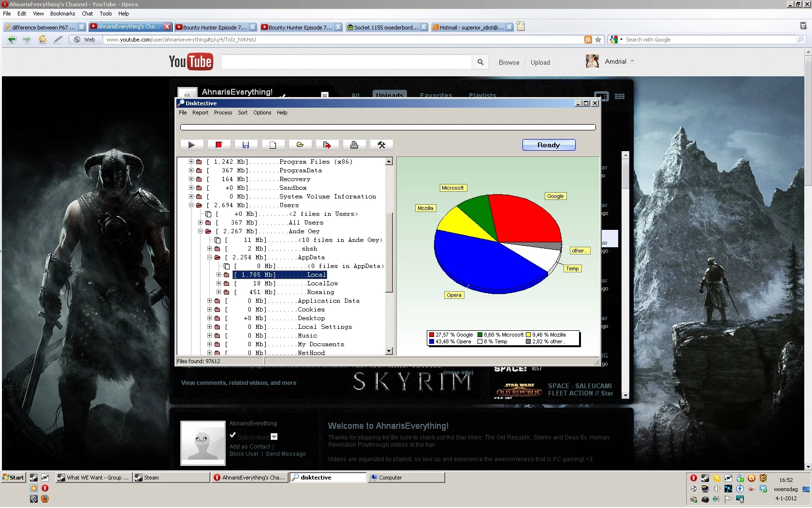Click YouTube Browse link
The height and width of the screenshot is (508, 812).
click(509, 62)
